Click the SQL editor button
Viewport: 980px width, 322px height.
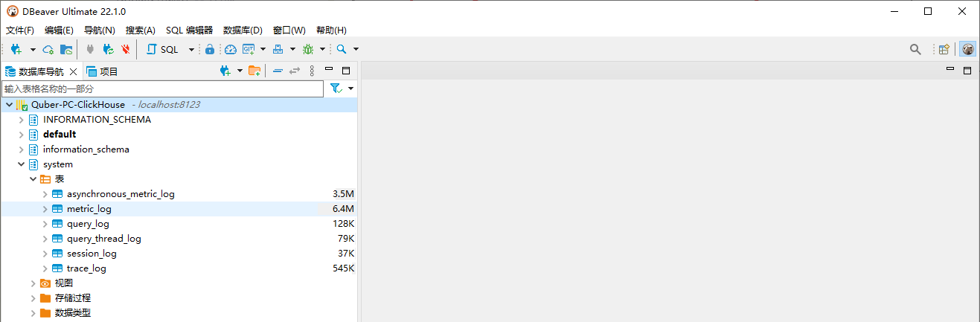(x=163, y=49)
